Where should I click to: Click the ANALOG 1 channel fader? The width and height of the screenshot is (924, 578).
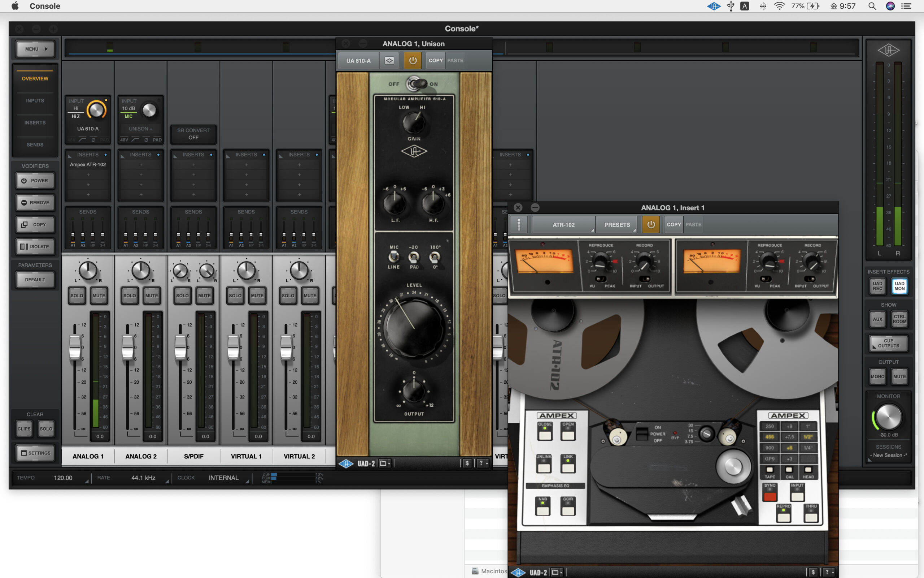click(x=75, y=347)
